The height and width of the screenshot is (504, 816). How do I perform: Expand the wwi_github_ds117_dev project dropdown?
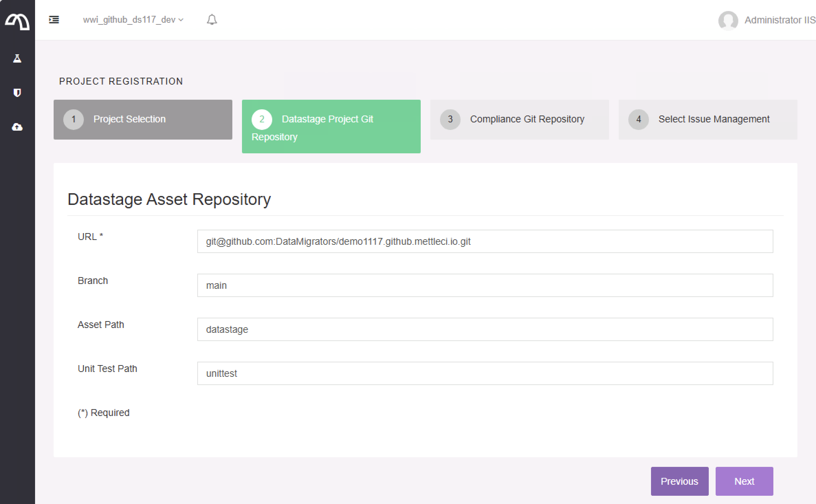[x=133, y=20]
